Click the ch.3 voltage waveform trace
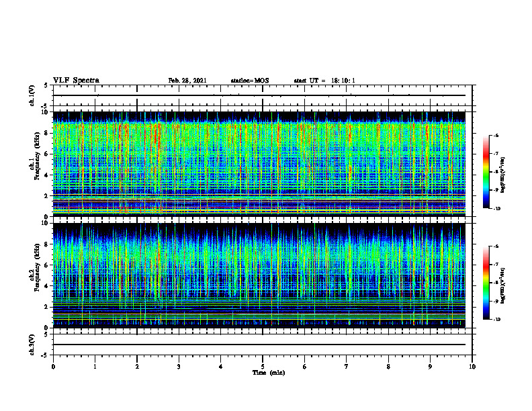532x411 pixels. 259,345
